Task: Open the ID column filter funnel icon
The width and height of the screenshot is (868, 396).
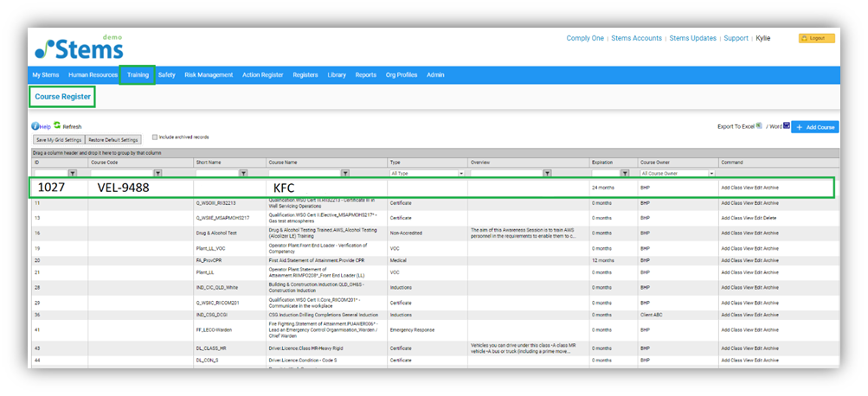Action: click(72, 173)
